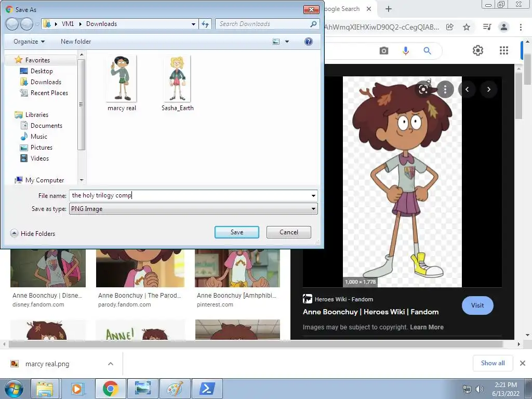Share this page icon in address bar
532x399 pixels.
click(x=450, y=27)
